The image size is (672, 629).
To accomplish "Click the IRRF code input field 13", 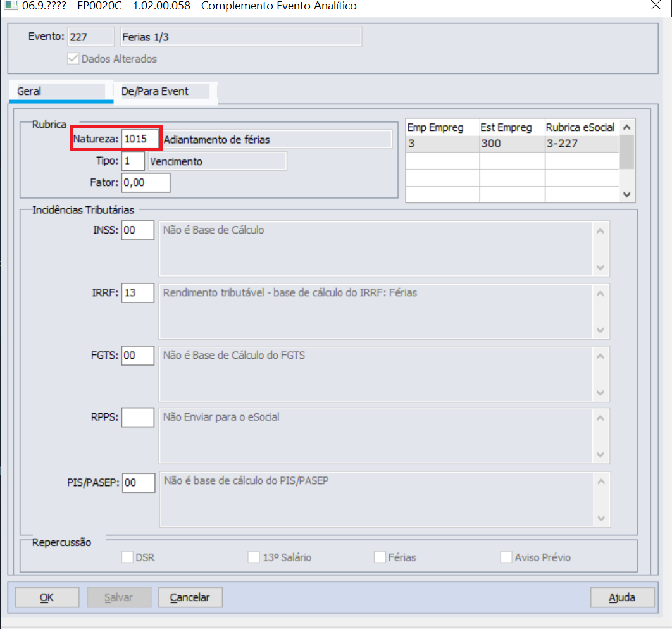I will [137, 292].
